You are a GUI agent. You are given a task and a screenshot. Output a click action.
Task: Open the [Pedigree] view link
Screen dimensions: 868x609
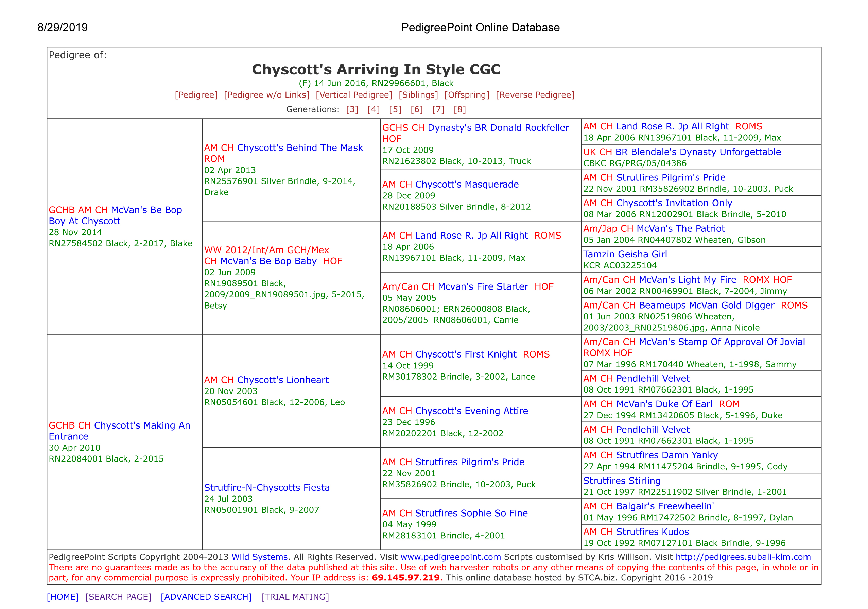196,95
